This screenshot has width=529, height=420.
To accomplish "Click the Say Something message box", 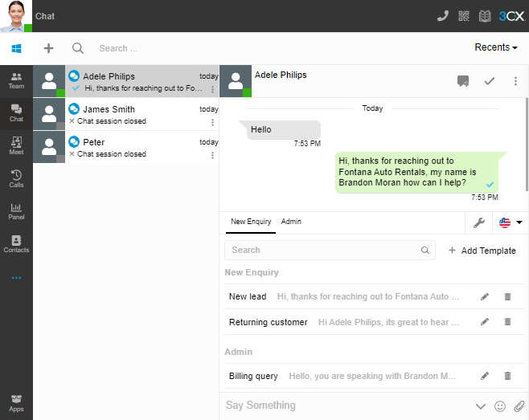I will click(x=347, y=406).
